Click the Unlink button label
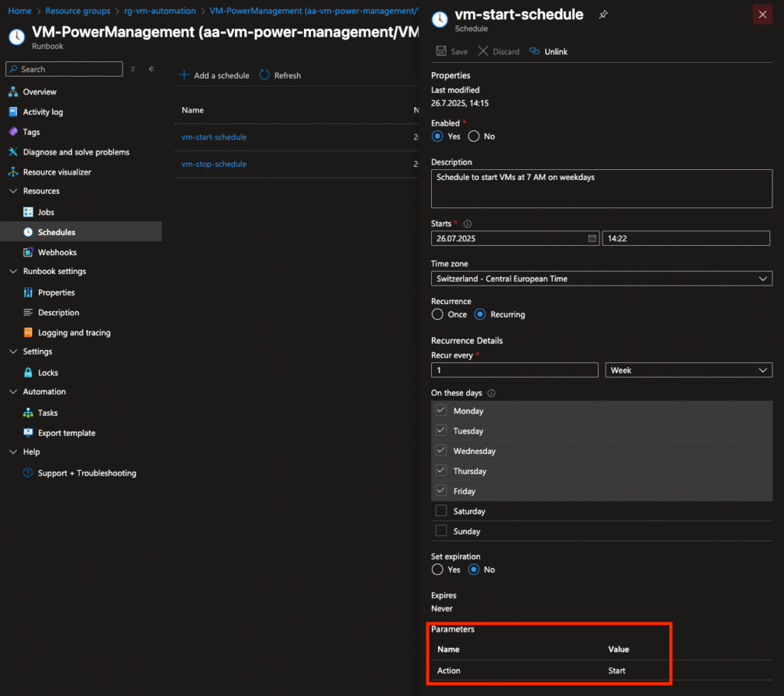Screen dimensions: 784x696 556,51
